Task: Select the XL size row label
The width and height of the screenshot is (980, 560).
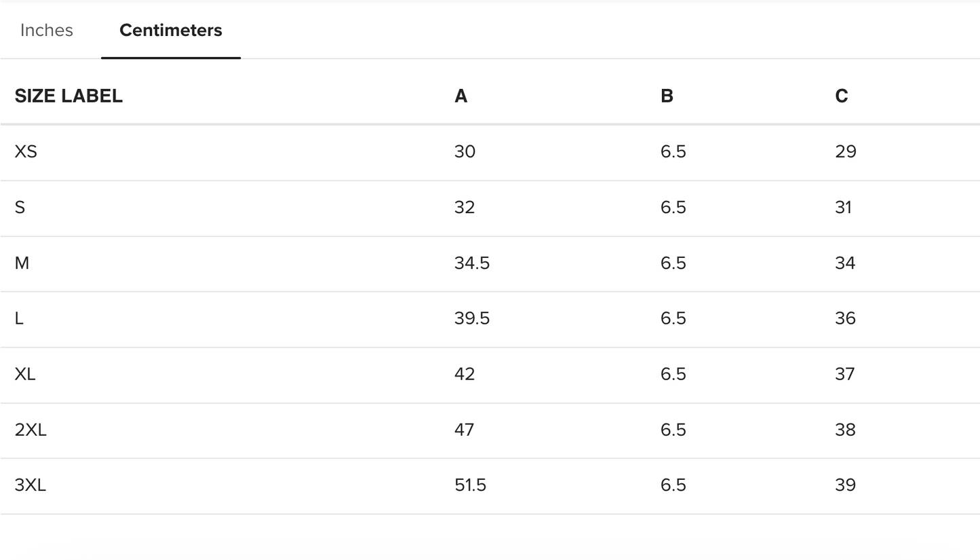Action: click(x=25, y=374)
